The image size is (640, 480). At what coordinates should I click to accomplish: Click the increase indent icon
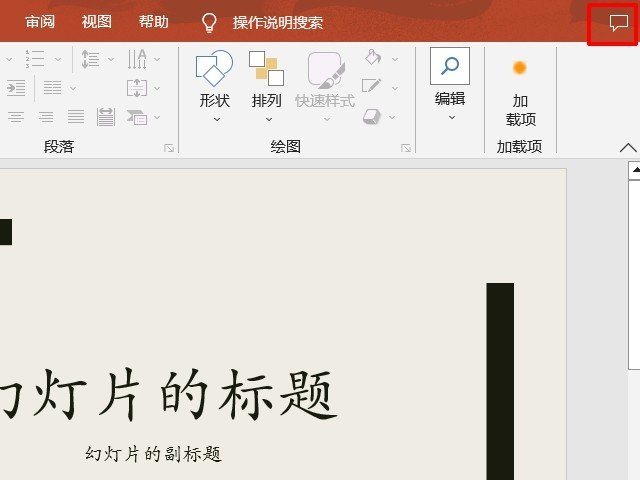pos(16,88)
